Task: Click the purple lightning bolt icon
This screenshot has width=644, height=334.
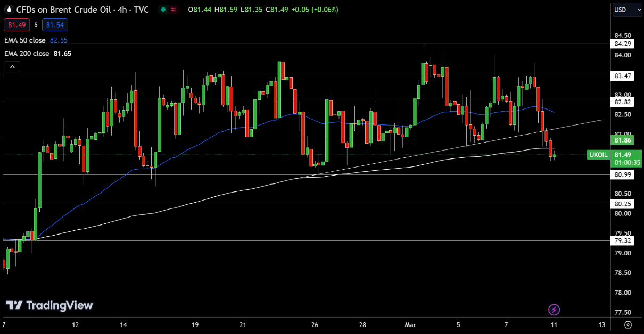Action: pyautogui.click(x=554, y=310)
